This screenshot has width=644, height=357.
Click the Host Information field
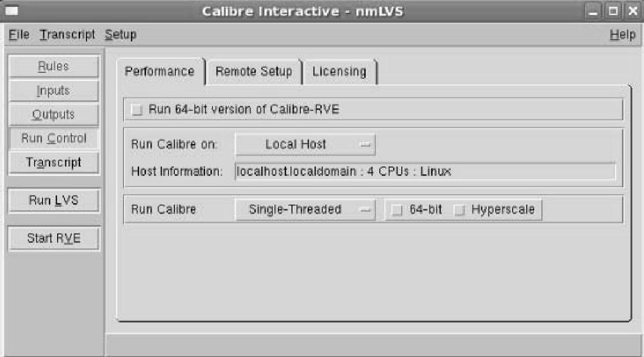coord(425,172)
